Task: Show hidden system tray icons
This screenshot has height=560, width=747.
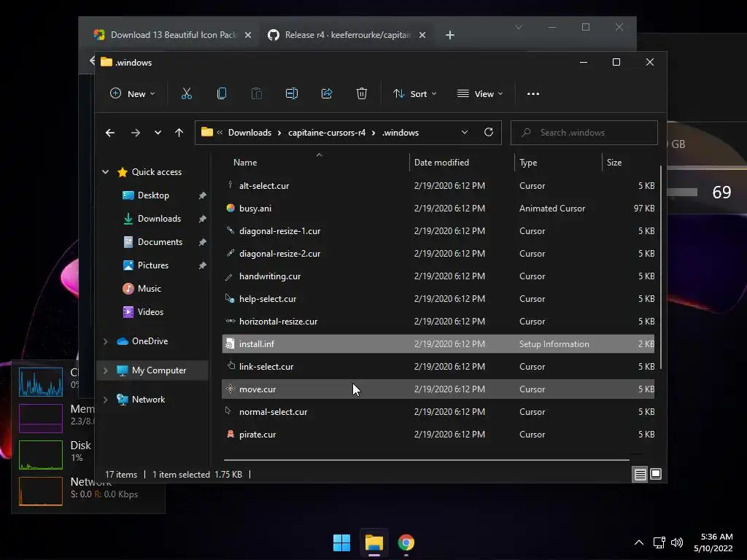Action: (x=639, y=542)
